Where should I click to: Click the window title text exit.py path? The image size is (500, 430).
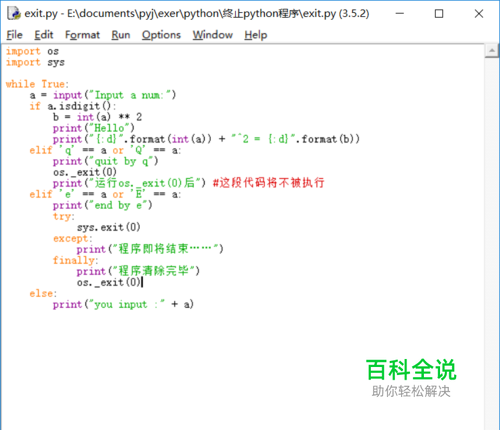tap(197, 14)
